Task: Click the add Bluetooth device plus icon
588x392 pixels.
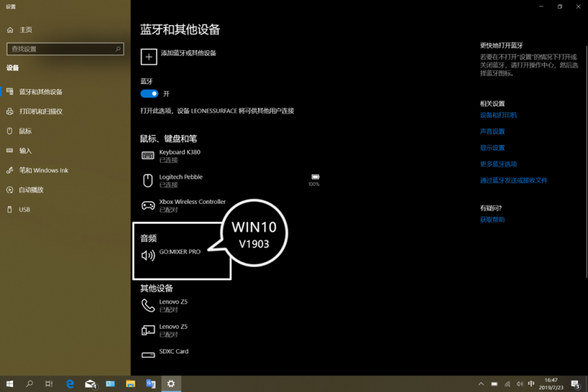Action: point(149,57)
